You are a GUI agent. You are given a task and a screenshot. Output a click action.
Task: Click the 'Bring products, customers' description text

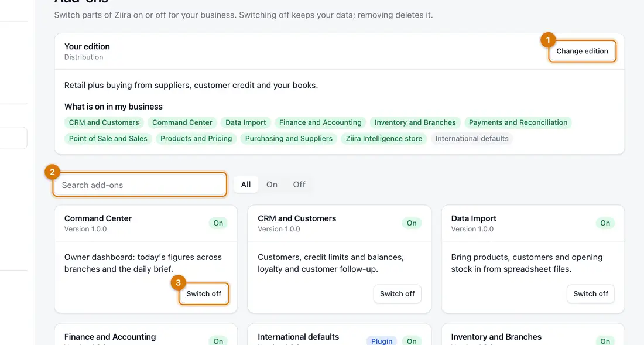(x=527, y=263)
